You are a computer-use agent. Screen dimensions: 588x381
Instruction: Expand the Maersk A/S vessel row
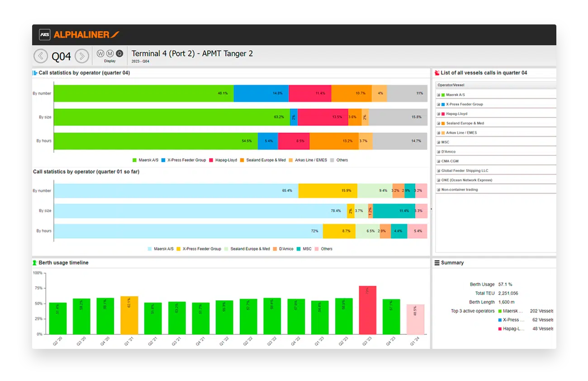438,95
